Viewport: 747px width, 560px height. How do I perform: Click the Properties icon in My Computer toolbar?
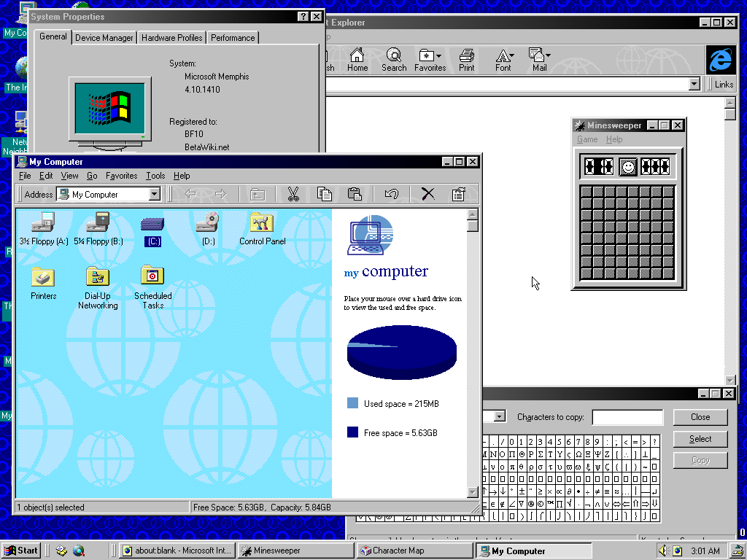[458, 194]
